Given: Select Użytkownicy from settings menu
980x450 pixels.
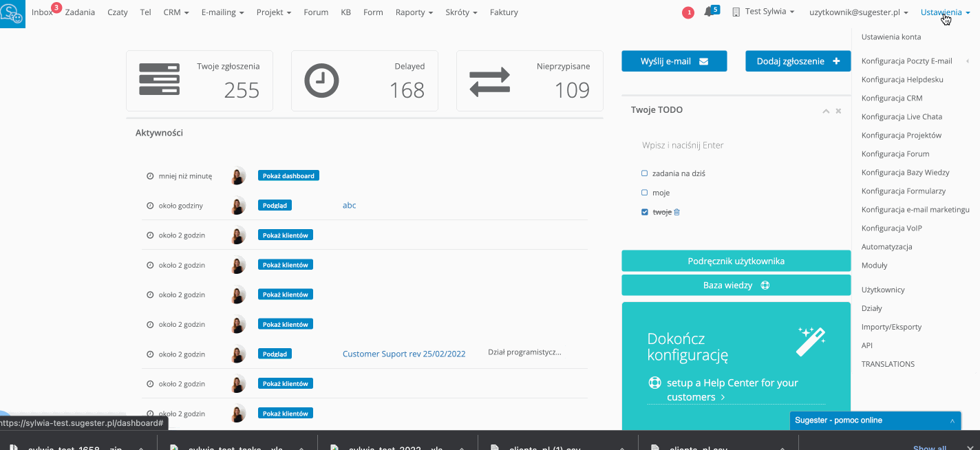Looking at the screenshot, I should click(x=883, y=290).
